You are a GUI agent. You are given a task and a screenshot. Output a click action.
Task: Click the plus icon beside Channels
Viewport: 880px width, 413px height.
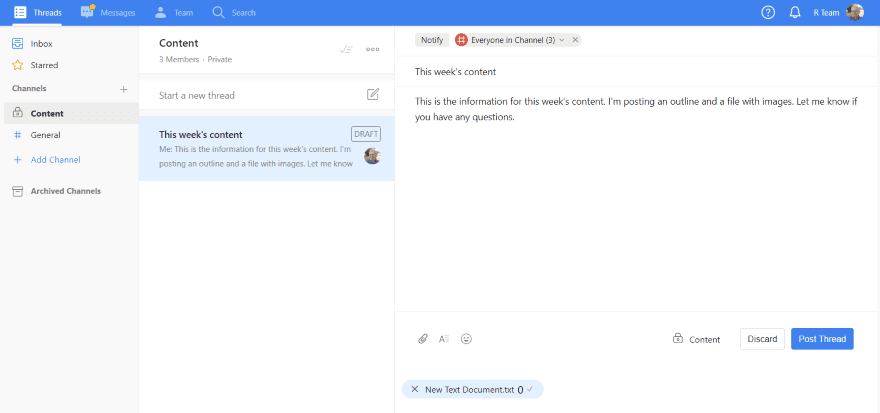[x=123, y=89]
